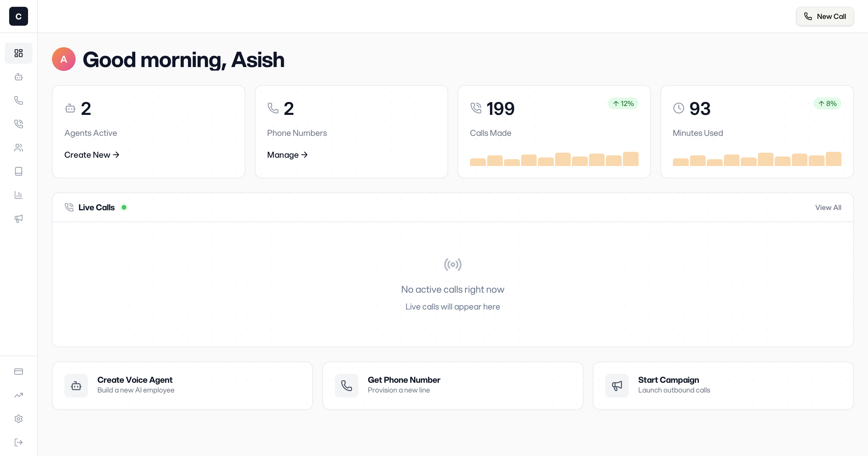Viewport: 868px width, 456px height.
Task: Open the Voice Agents robot icon in sidebar
Action: pos(19,77)
